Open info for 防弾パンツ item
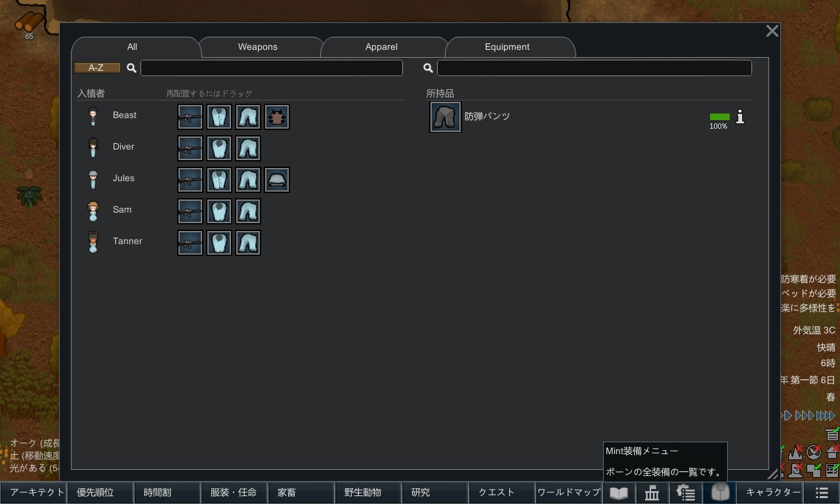 pos(740,117)
